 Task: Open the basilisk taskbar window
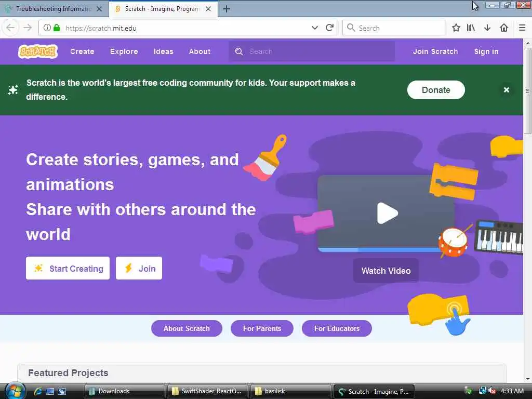[291, 391]
